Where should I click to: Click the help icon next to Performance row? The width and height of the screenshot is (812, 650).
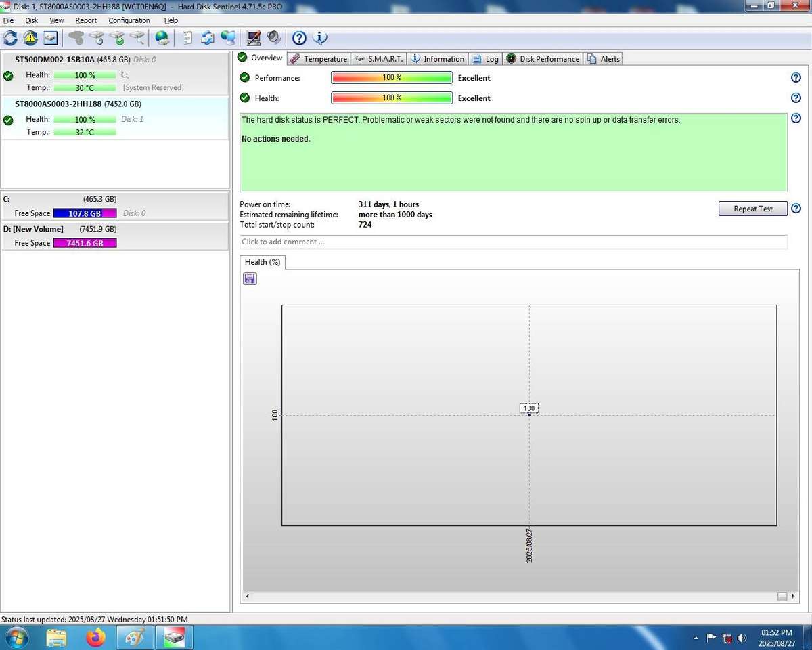796,78
